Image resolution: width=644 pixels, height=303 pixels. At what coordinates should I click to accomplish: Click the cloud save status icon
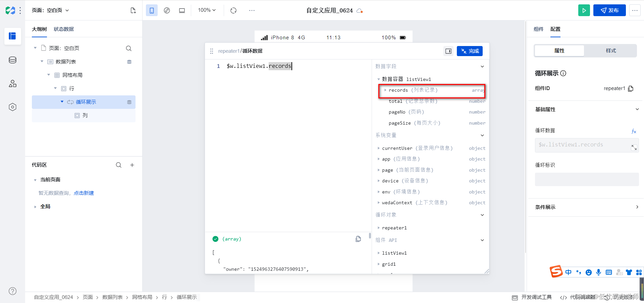click(x=360, y=11)
